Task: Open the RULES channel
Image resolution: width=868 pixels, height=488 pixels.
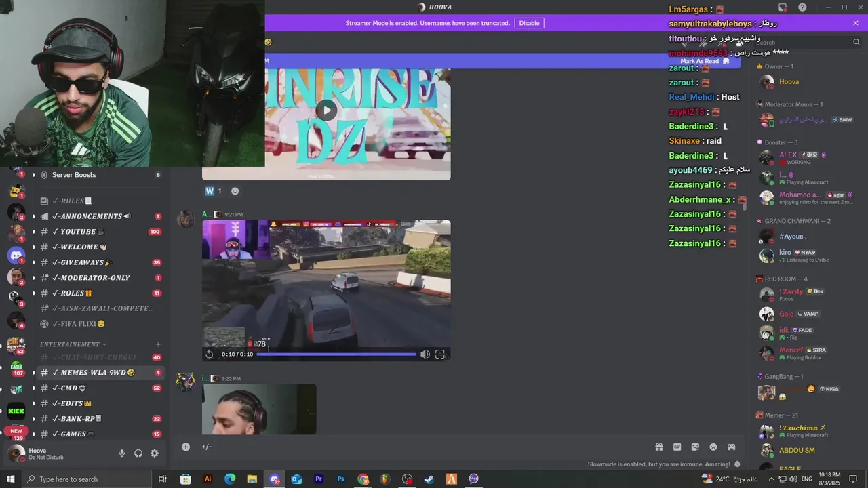Action: tap(100, 201)
